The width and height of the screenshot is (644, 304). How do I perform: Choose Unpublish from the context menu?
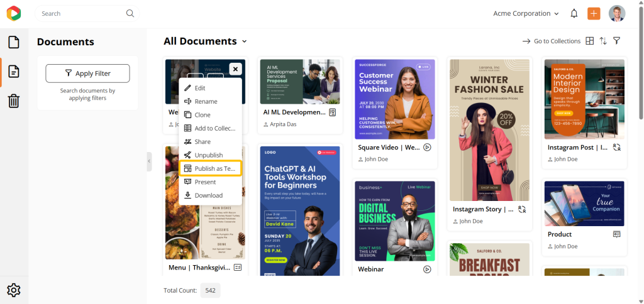pyautogui.click(x=208, y=155)
